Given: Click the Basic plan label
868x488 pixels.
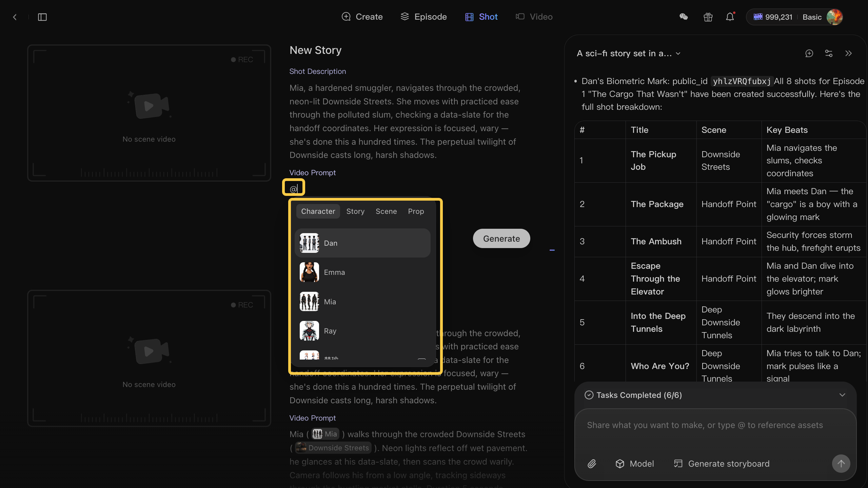Looking at the screenshot, I should click(812, 17).
